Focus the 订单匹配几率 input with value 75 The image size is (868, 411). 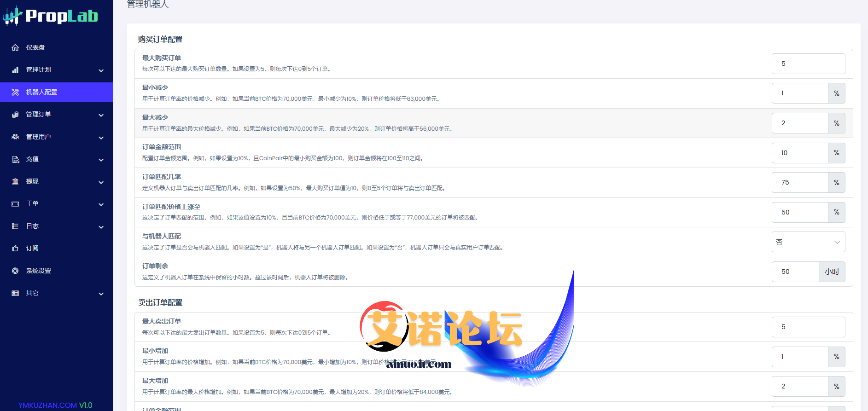pos(800,183)
